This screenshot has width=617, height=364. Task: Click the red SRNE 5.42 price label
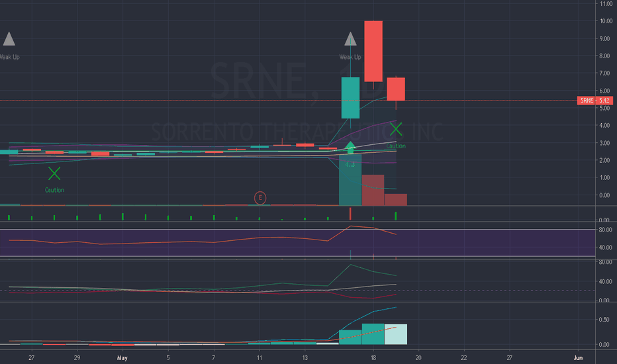[x=595, y=101]
